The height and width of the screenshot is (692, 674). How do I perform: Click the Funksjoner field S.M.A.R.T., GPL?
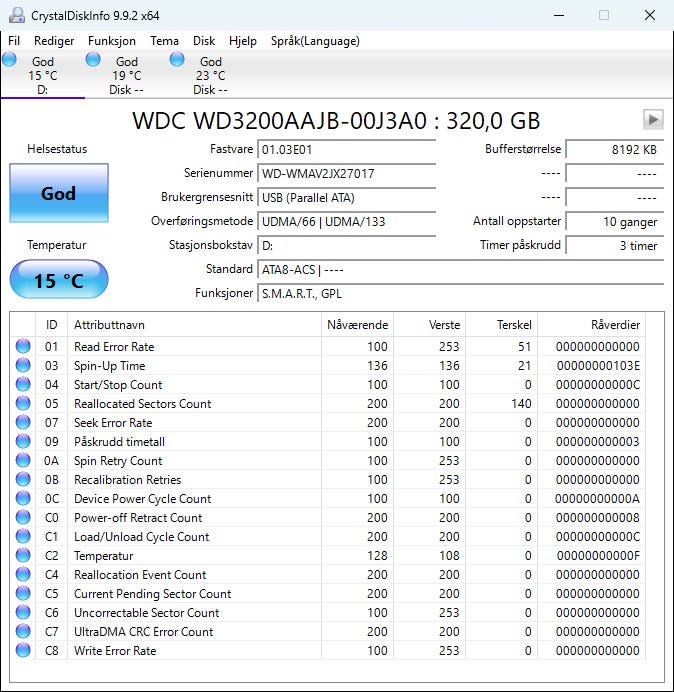(460, 293)
